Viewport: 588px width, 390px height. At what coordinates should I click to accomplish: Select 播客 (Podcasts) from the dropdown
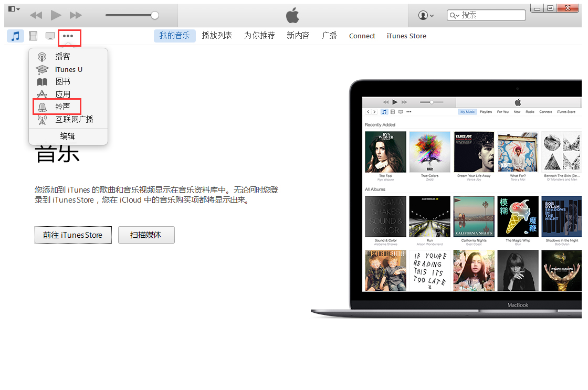(x=62, y=57)
